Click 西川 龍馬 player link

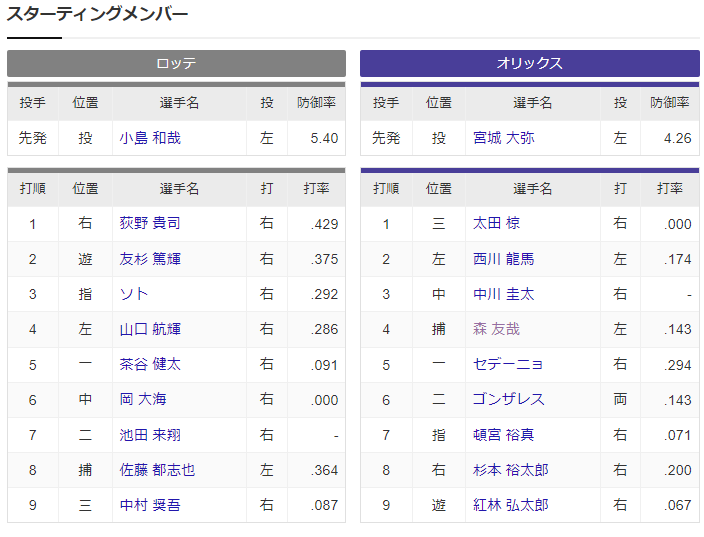(x=503, y=259)
